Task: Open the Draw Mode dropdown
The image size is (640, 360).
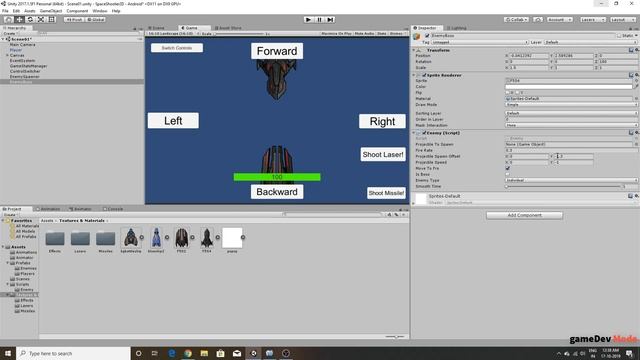Action: point(571,105)
